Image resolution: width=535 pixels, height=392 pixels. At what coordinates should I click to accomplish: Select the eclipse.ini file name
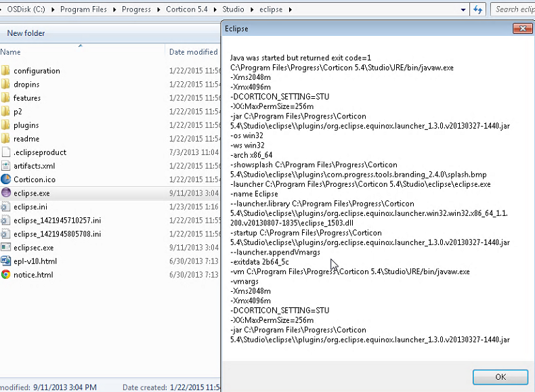coord(30,207)
